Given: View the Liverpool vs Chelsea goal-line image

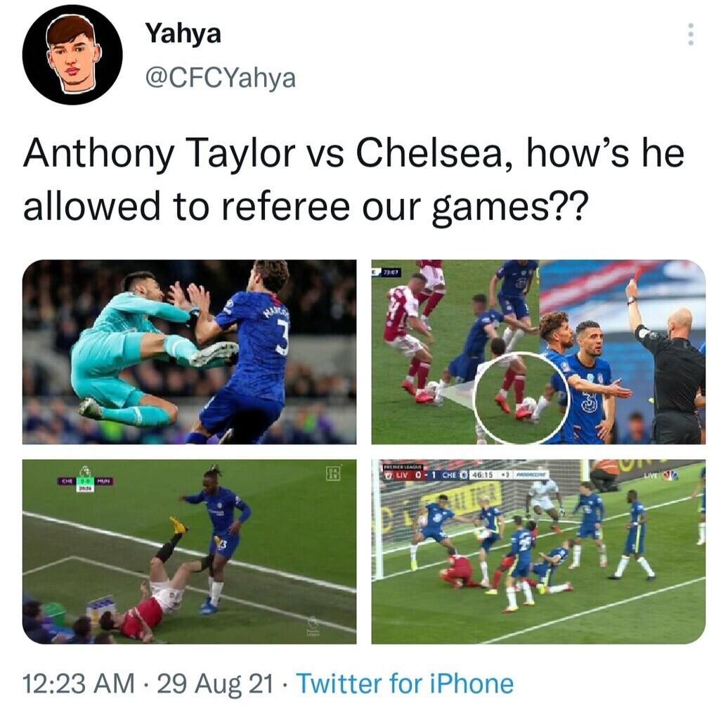Looking at the screenshot, I should [x=538, y=551].
